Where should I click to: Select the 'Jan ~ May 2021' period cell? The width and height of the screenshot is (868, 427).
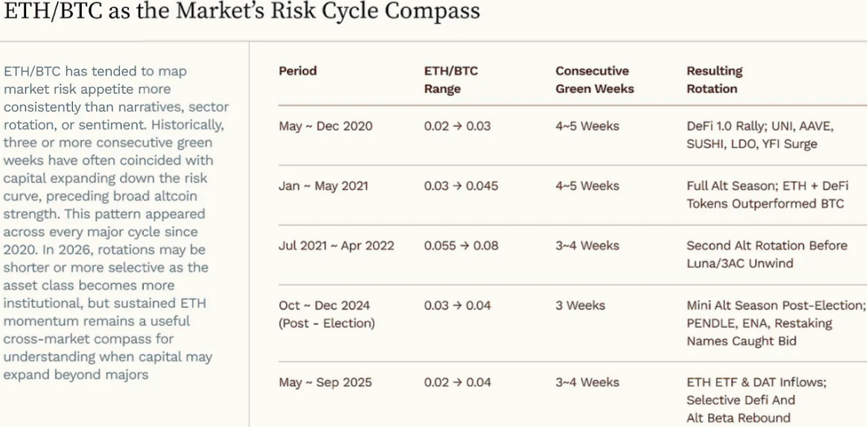(323, 186)
